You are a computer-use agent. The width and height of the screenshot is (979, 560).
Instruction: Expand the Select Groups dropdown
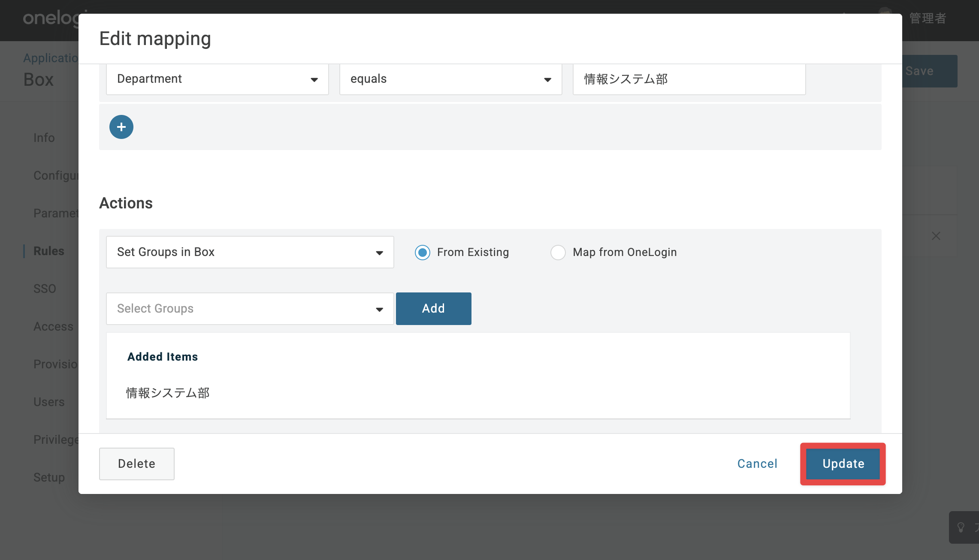tap(250, 309)
